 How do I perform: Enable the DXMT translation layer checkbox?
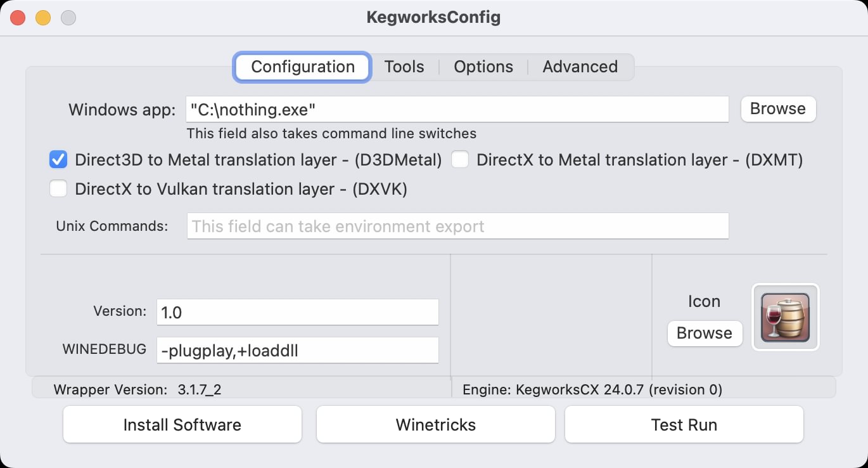pyautogui.click(x=460, y=160)
